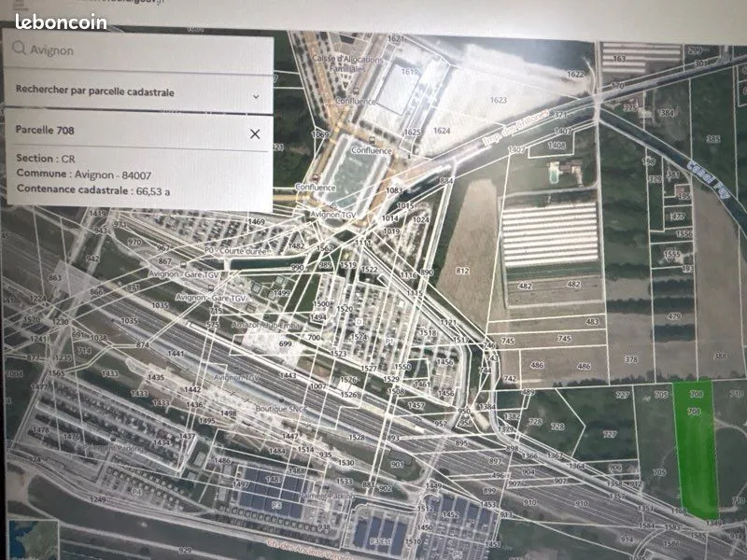Focus the Avignon search field
The height and width of the screenshot is (560, 747).
(138, 51)
